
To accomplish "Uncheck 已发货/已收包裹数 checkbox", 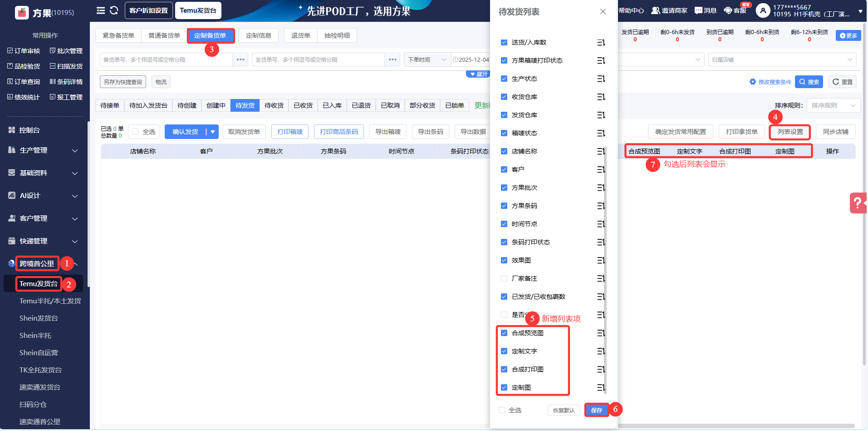I will coord(504,297).
